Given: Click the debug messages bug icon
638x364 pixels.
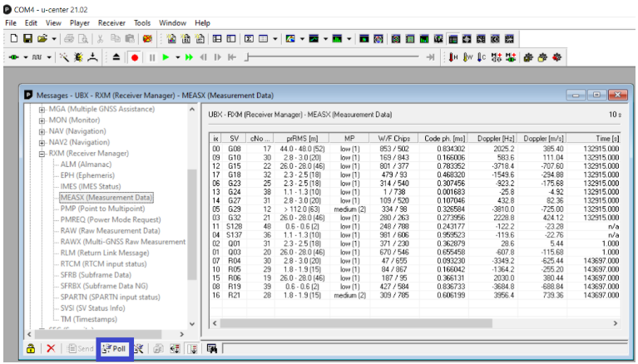Looking at the screenshot, I should pyautogui.click(x=78, y=57).
